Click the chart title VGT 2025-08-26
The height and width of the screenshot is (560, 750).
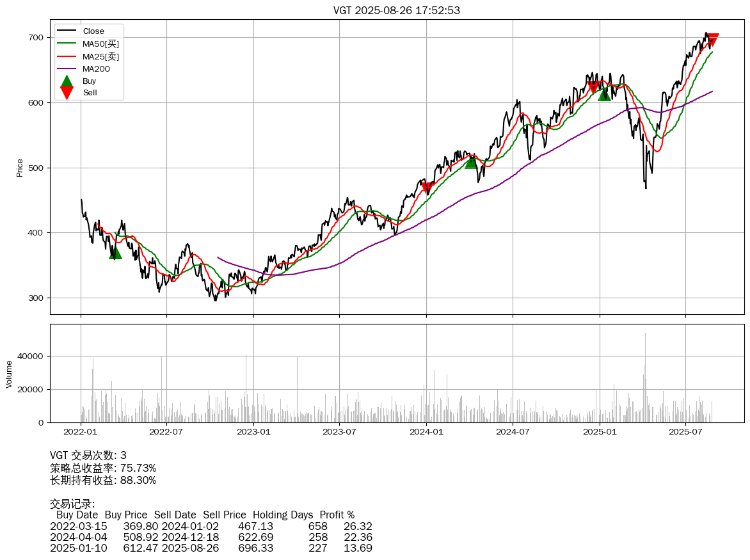click(x=397, y=10)
